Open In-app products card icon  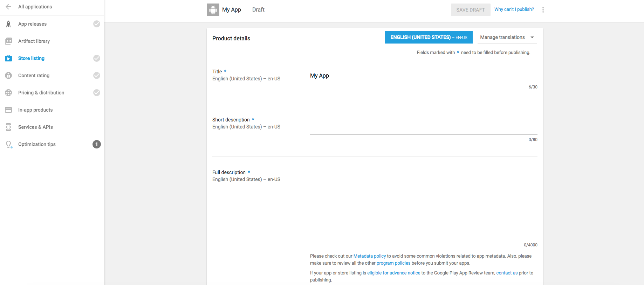[8, 110]
